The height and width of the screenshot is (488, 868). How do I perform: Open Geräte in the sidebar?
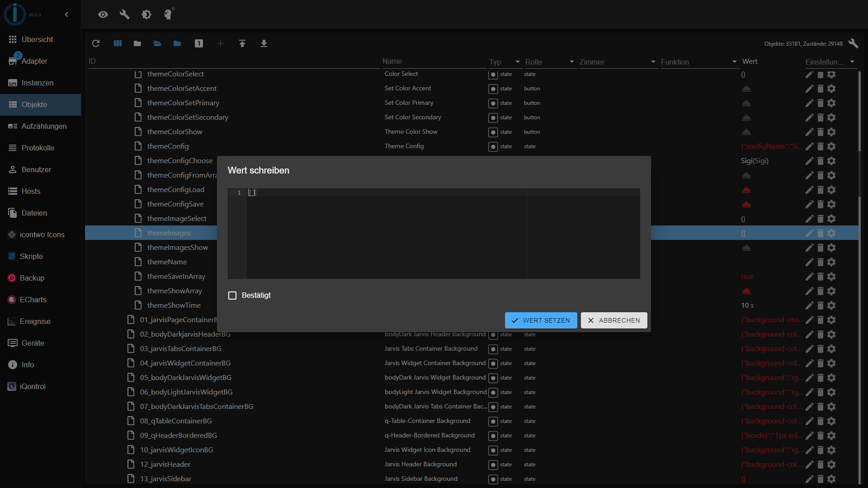(x=40, y=343)
